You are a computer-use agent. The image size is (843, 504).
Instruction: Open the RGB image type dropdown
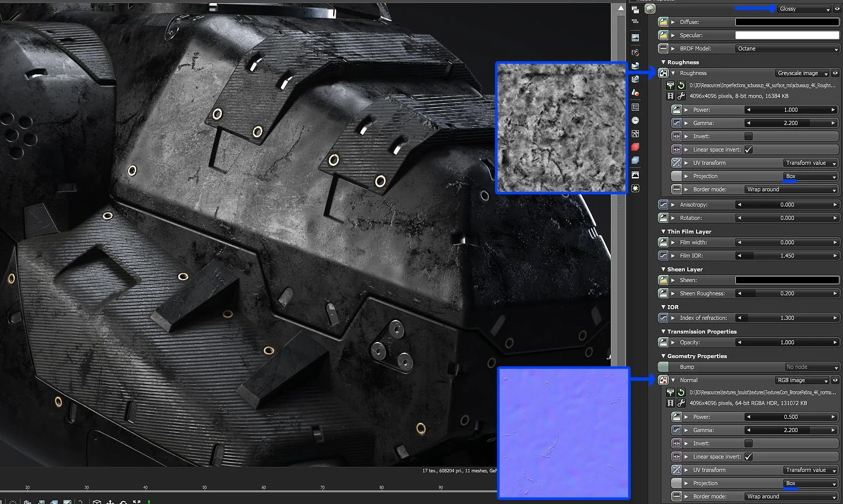click(x=802, y=380)
